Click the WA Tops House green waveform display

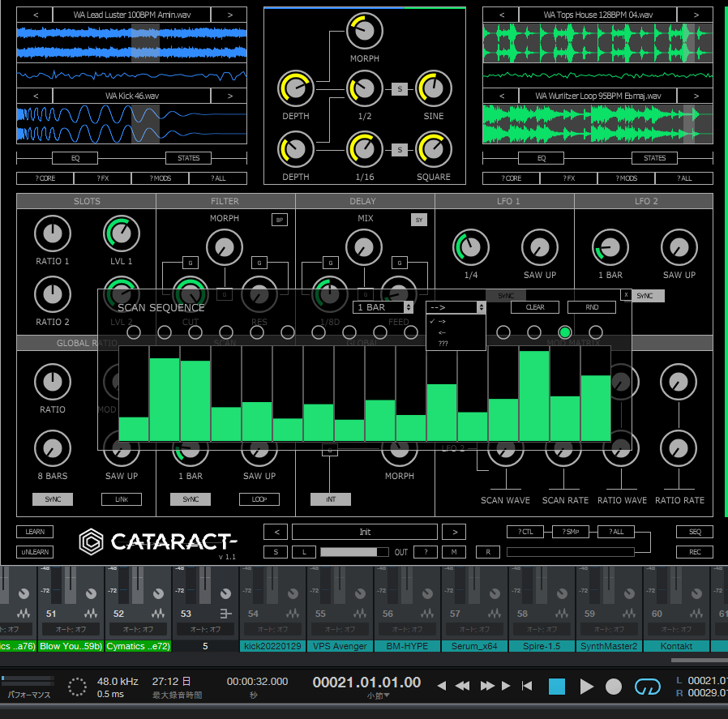pos(598,43)
